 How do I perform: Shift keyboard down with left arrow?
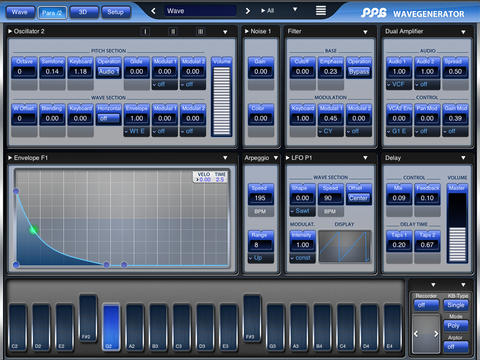click(416, 333)
